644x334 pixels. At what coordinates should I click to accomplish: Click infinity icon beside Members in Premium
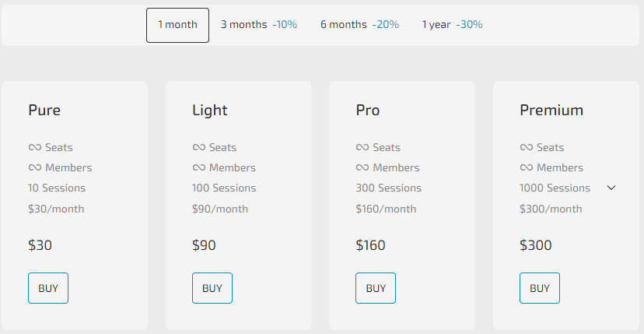pos(526,167)
